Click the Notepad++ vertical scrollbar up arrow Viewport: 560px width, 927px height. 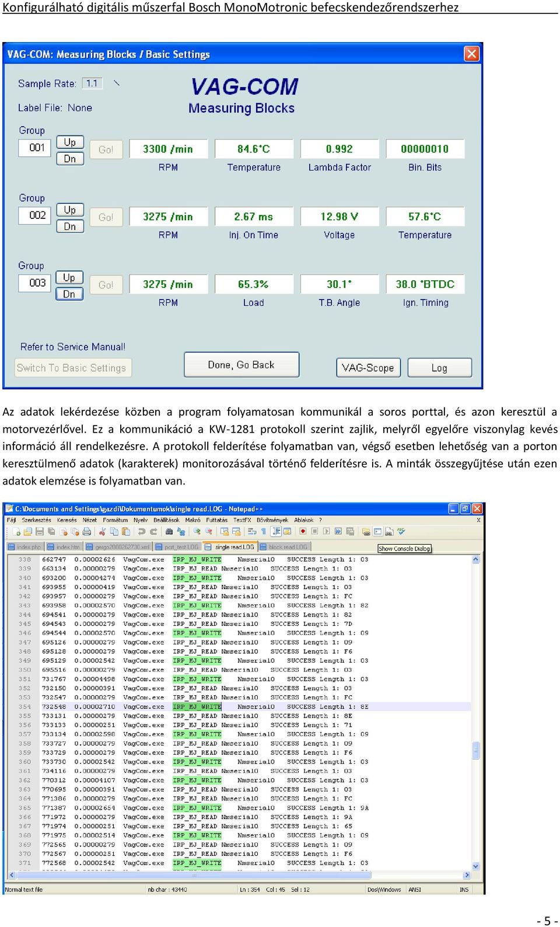click(x=476, y=559)
